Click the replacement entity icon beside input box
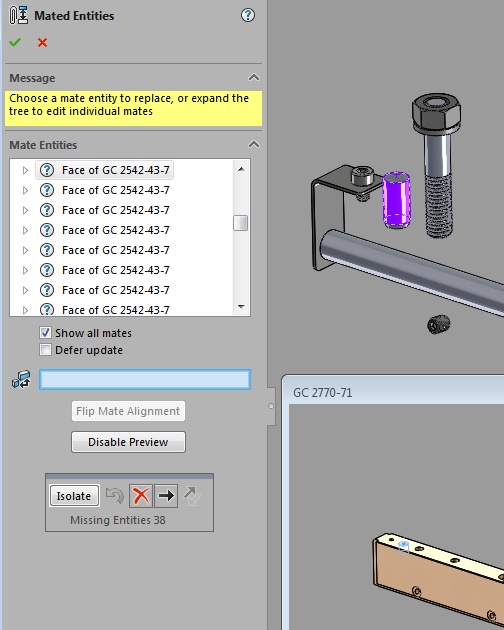Image resolution: width=504 pixels, height=630 pixels. click(21, 379)
